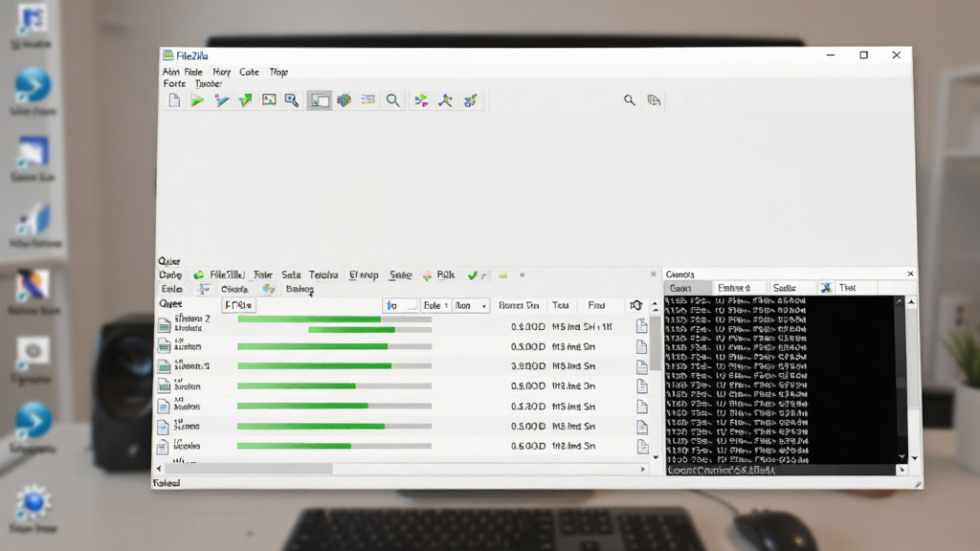
Task: Click the queue list's horizontal scrollbar left arrow
Action: (x=159, y=469)
